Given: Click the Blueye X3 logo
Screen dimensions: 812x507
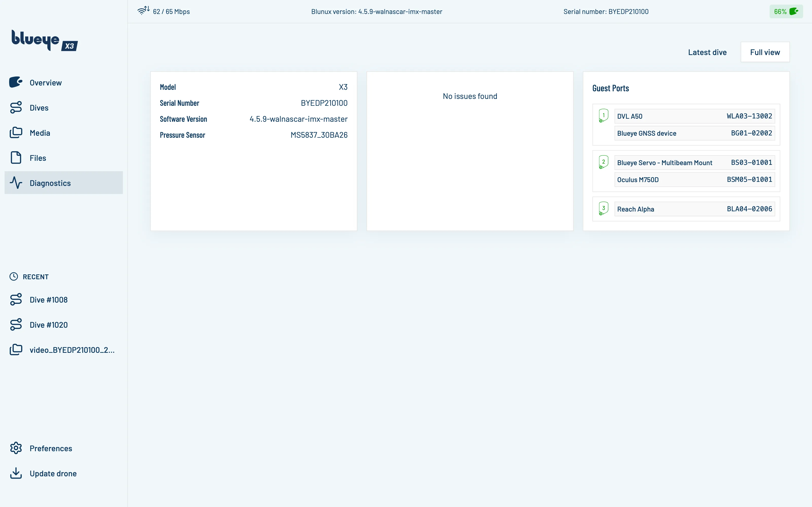Looking at the screenshot, I should (45, 40).
